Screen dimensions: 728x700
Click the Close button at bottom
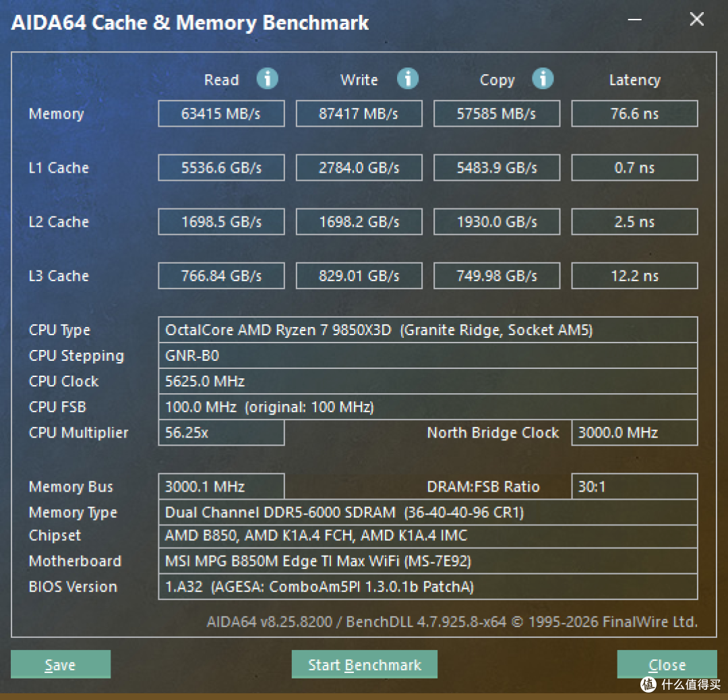[x=667, y=664]
